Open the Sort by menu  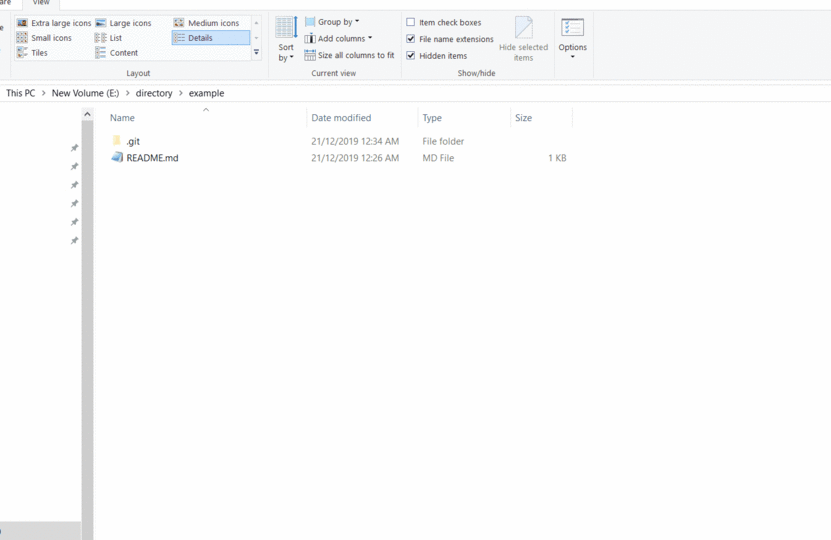[286, 39]
